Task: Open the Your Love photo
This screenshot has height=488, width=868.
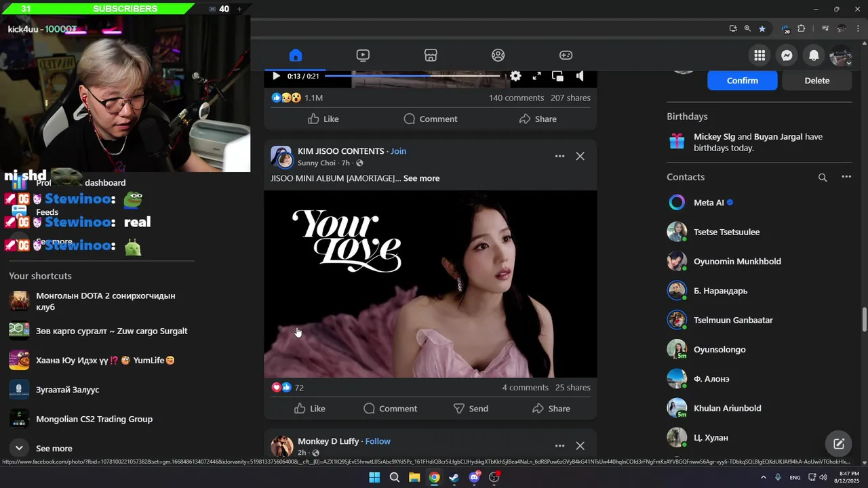Action: tap(431, 284)
